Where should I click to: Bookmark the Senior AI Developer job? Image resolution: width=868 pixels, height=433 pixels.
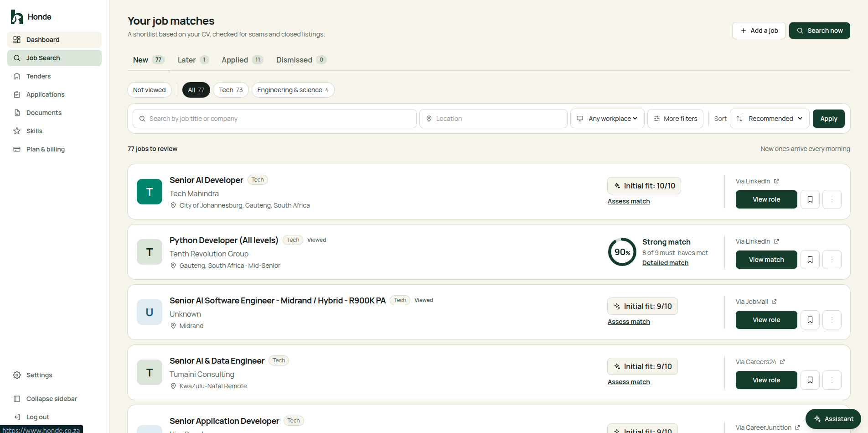click(x=810, y=199)
